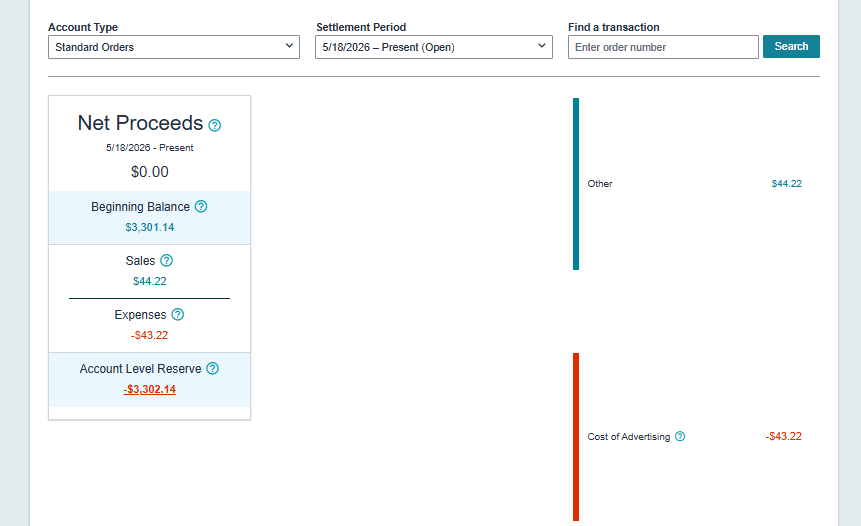The height and width of the screenshot is (526, 861).
Task: Select the Other $44.22 chart value
Action: point(786,184)
